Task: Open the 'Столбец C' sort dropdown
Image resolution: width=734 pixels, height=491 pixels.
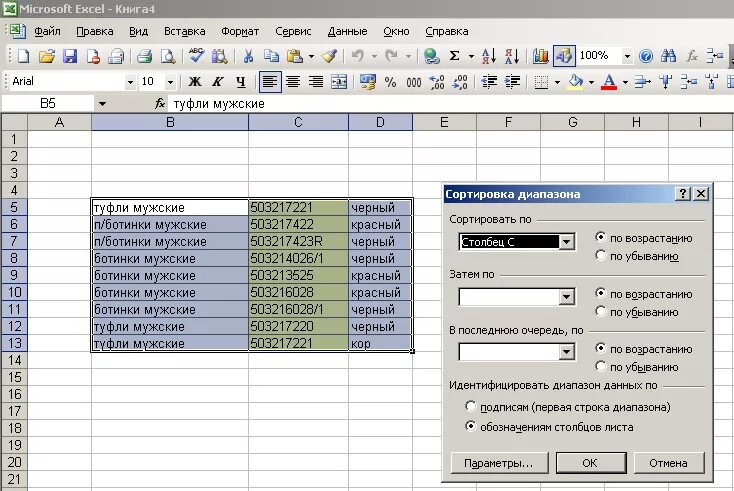Action: tap(566, 242)
